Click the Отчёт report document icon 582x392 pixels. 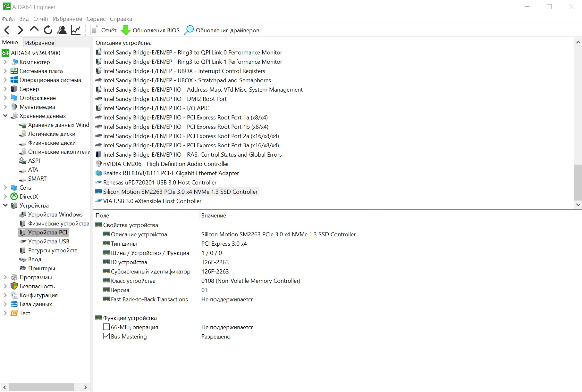click(94, 30)
